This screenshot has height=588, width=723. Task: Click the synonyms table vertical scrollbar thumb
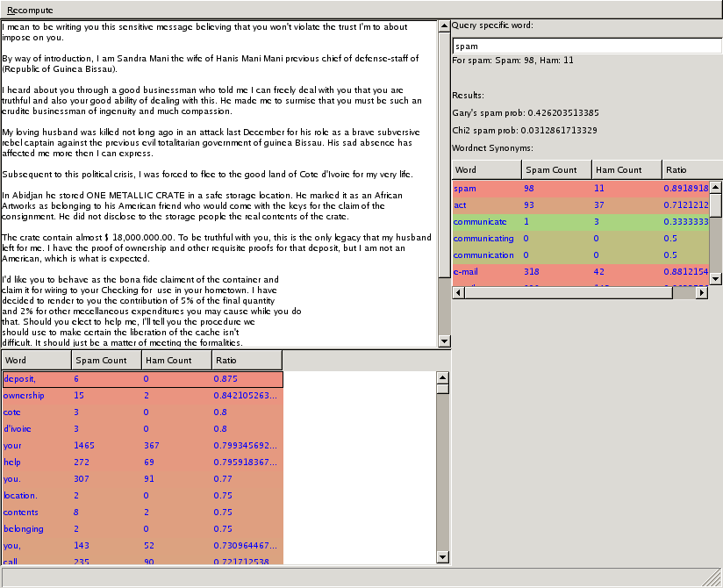pos(716,204)
